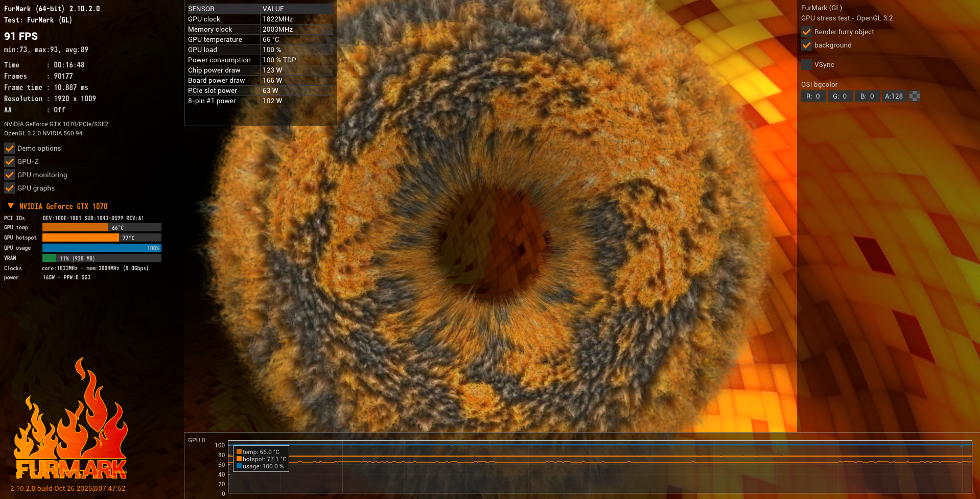This screenshot has height=499, width=980.
Task: Select the GPU temperature row label
Action: (215, 39)
